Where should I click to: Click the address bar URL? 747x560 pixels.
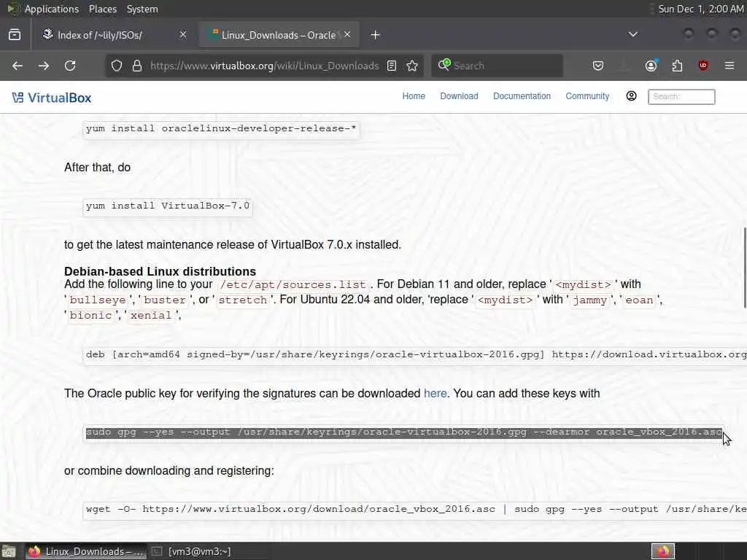264,66
